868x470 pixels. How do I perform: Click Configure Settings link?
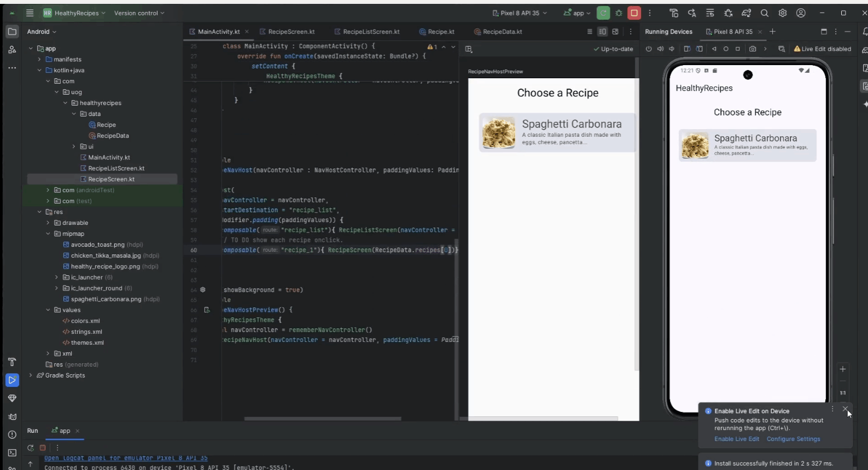pyautogui.click(x=794, y=439)
